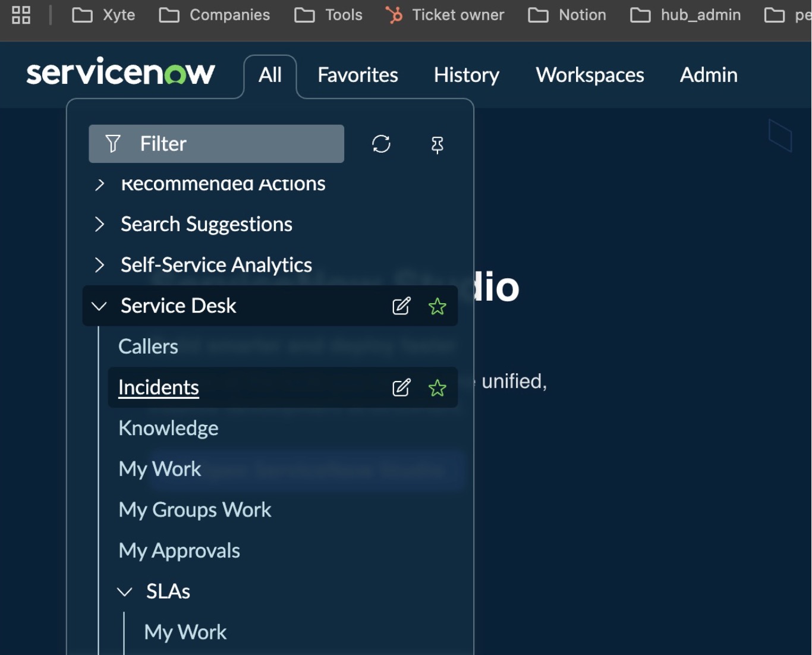Open the Xyte bookmarks folder

pos(103,15)
